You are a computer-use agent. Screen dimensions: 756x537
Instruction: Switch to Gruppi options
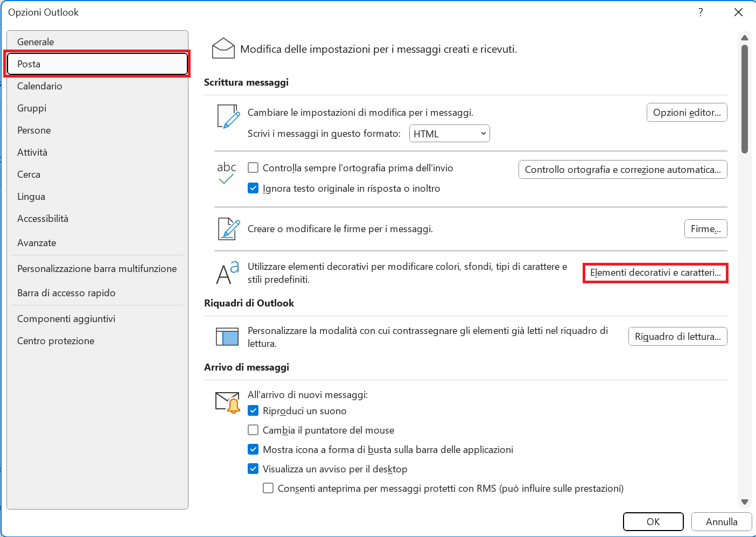click(97, 108)
